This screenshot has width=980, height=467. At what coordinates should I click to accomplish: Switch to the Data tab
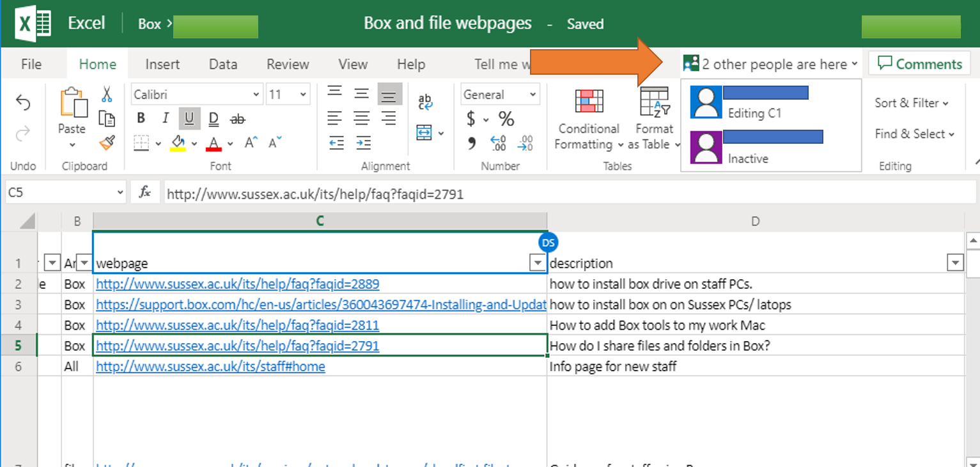[223, 64]
